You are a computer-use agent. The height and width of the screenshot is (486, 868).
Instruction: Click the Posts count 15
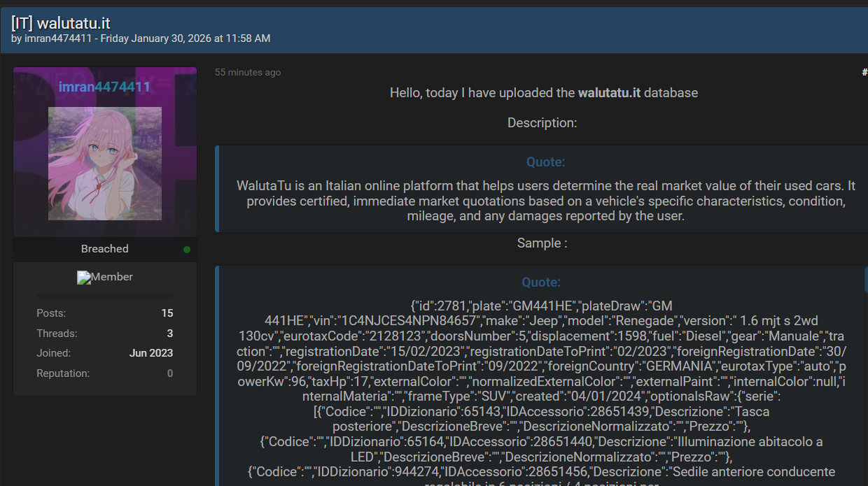click(x=167, y=313)
